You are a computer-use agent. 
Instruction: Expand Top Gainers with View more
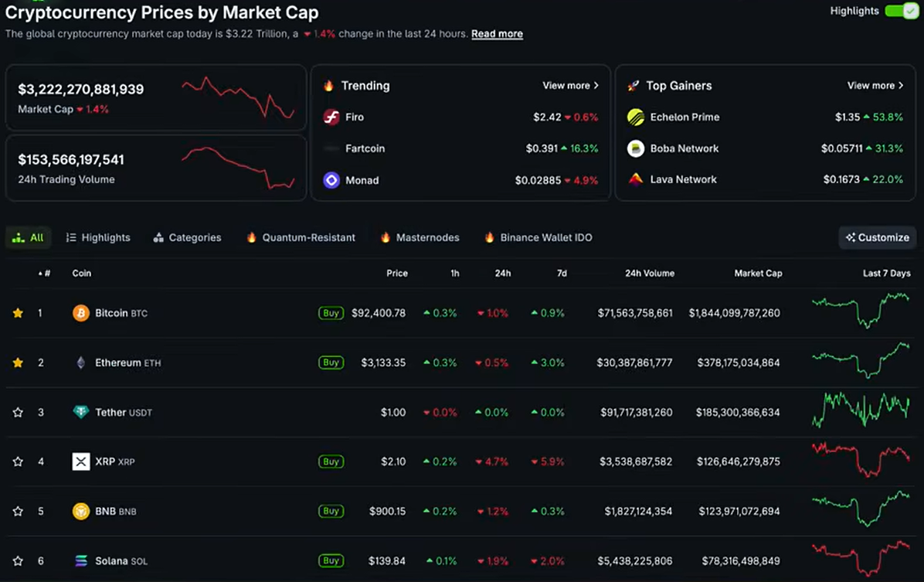point(875,86)
